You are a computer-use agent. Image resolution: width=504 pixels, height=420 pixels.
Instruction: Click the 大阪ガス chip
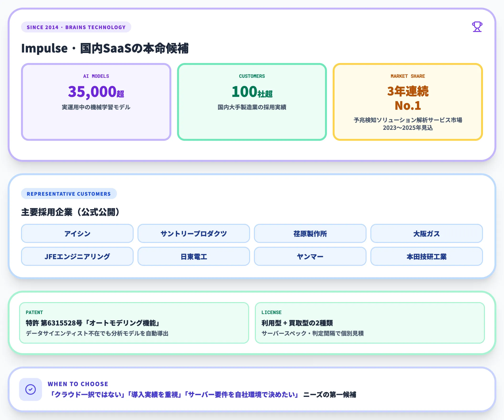(426, 234)
